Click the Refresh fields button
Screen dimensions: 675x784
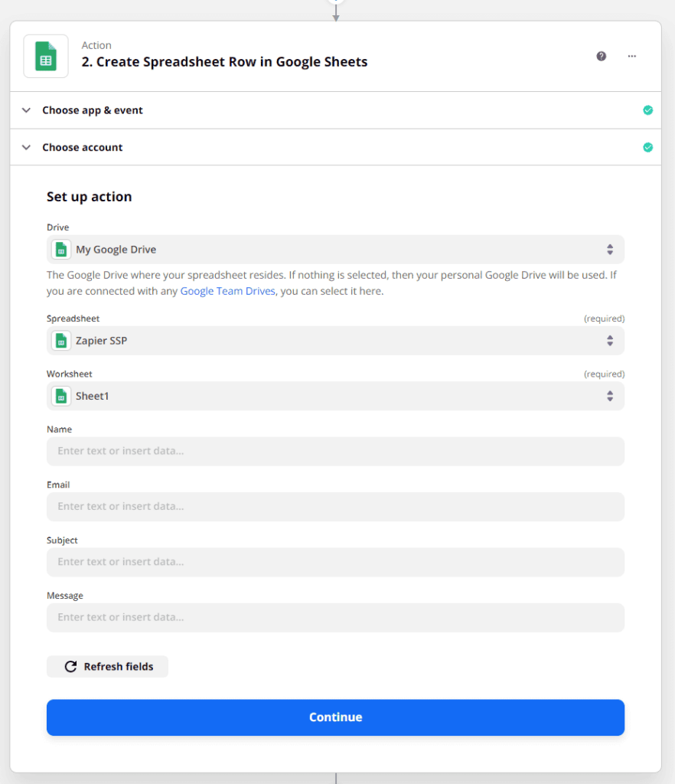(x=107, y=667)
